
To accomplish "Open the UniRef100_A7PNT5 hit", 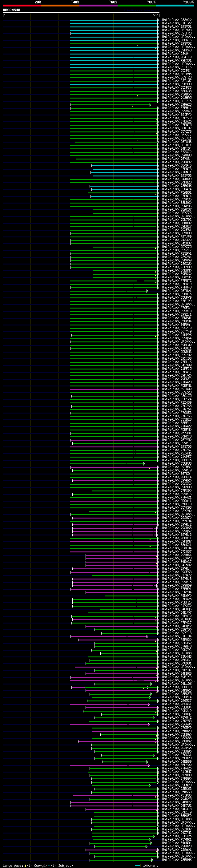I will 177,125.
